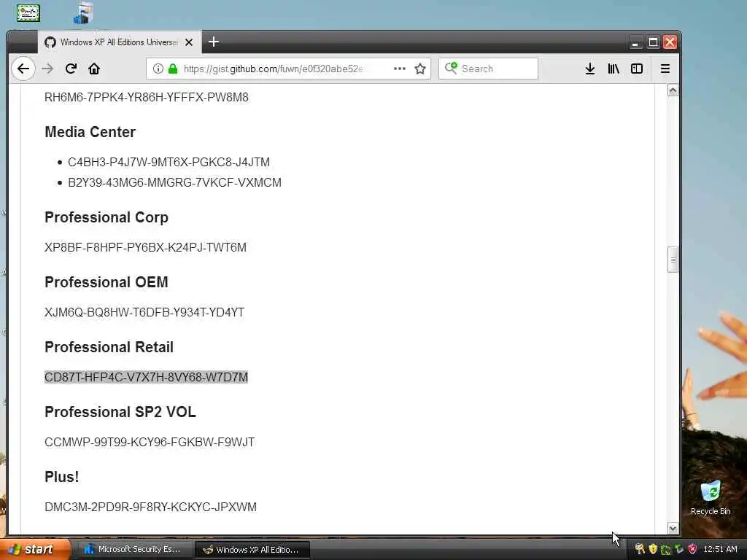Click the green padlock security icon
The height and width of the screenshot is (560, 747).
coord(173,69)
